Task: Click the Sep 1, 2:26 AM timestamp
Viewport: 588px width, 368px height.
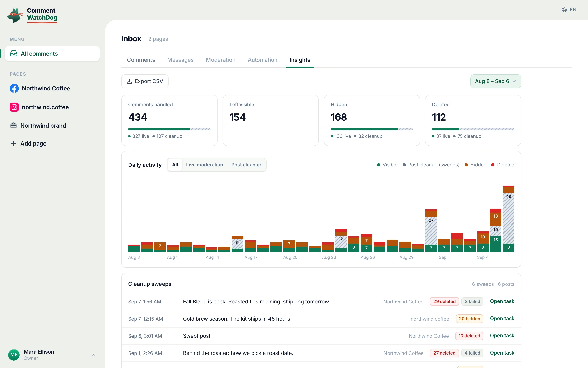Action: click(x=145, y=353)
